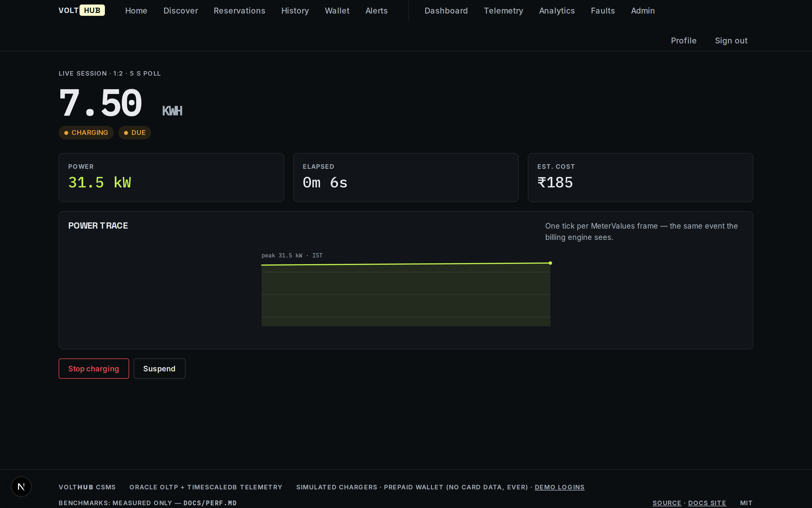Click the Live Session header text
This screenshot has height=508, width=812.
[110, 73]
